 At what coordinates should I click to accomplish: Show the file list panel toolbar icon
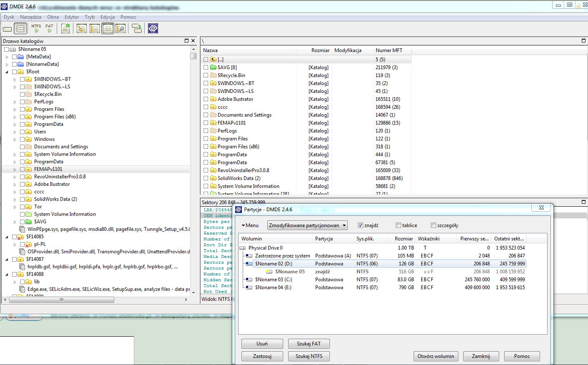click(x=95, y=28)
